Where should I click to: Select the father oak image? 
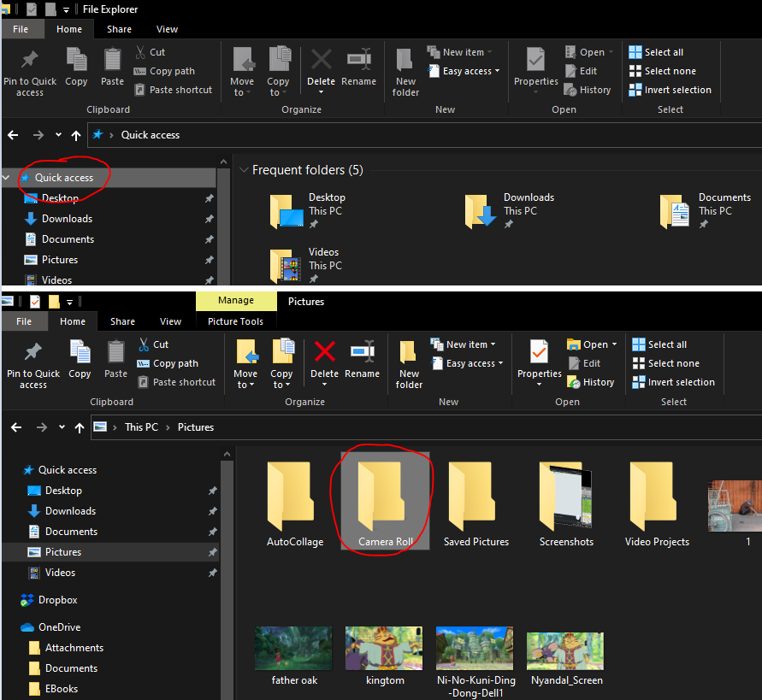(294, 656)
